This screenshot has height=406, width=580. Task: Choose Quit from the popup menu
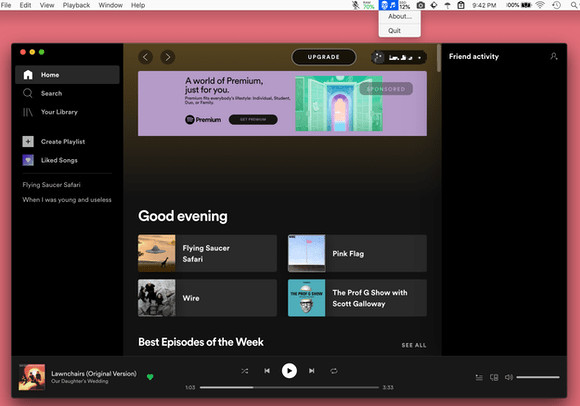[x=399, y=30]
